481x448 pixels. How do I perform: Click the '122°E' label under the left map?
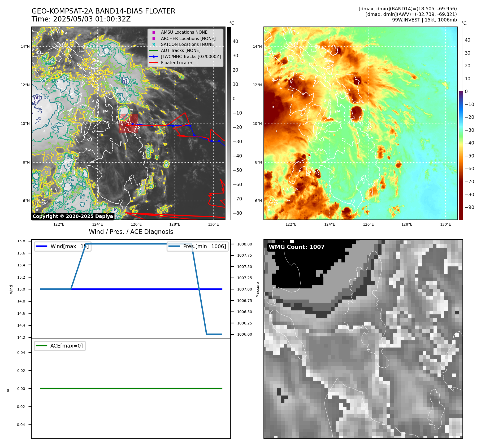(x=59, y=225)
